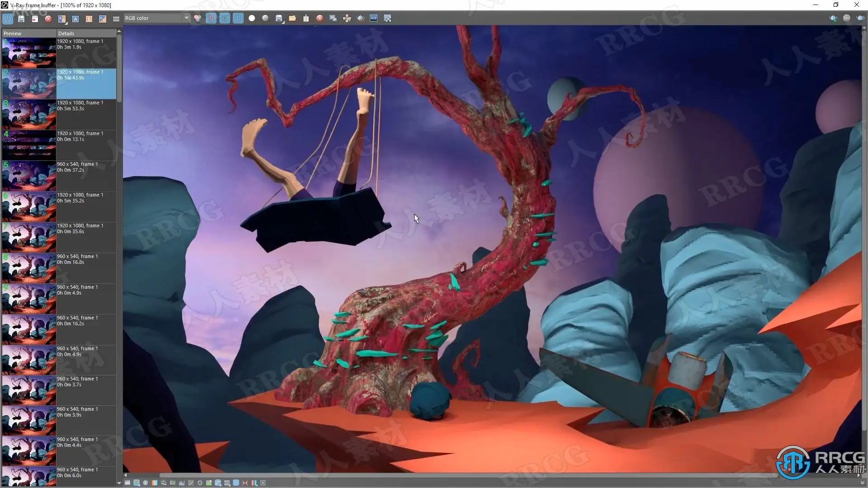Toggle the render history power button
The height and width of the screenshot is (488, 868).
point(8,19)
